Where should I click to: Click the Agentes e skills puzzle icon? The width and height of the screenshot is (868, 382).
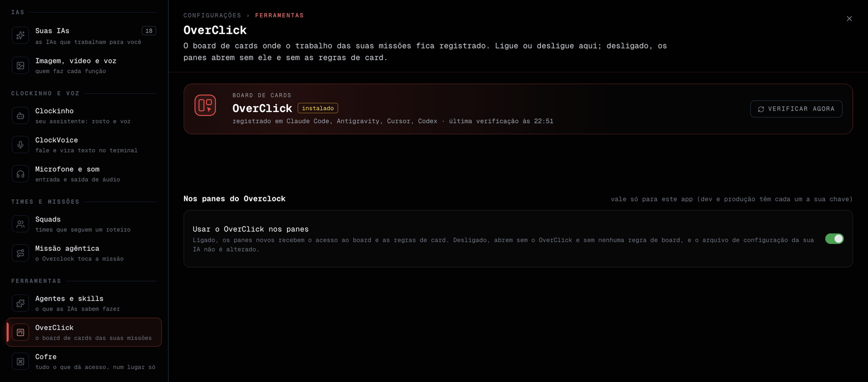click(20, 303)
